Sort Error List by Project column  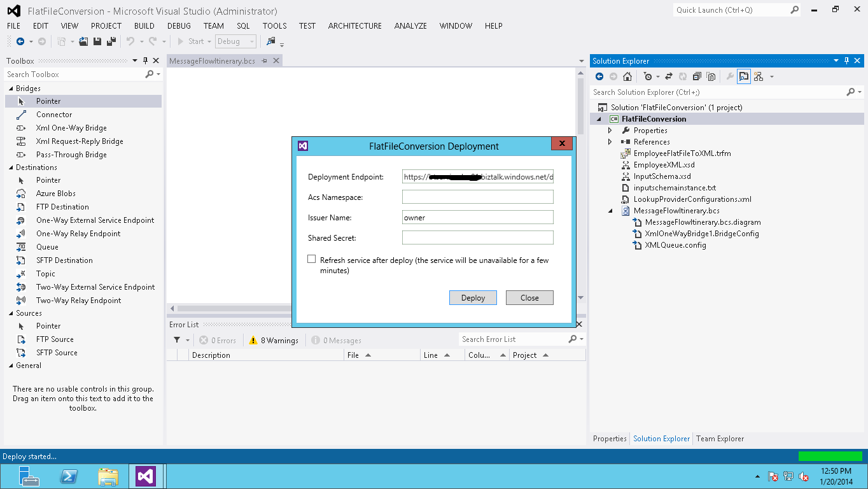tap(547, 355)
